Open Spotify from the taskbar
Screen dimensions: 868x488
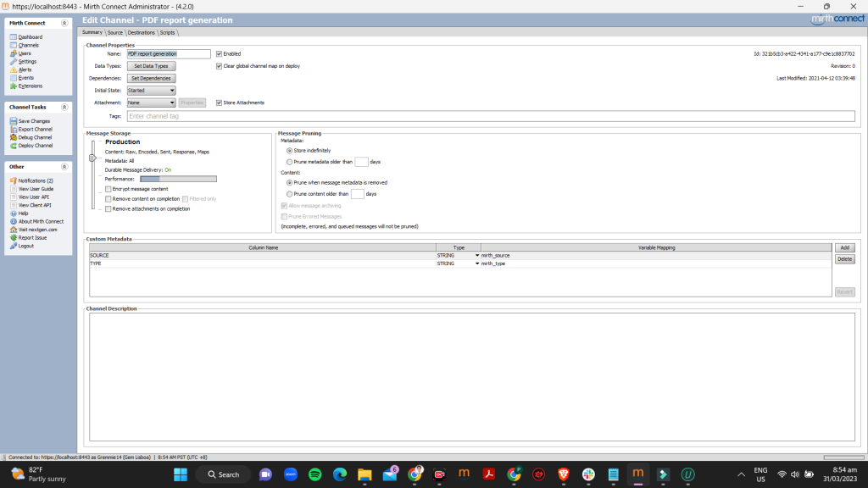315,474
